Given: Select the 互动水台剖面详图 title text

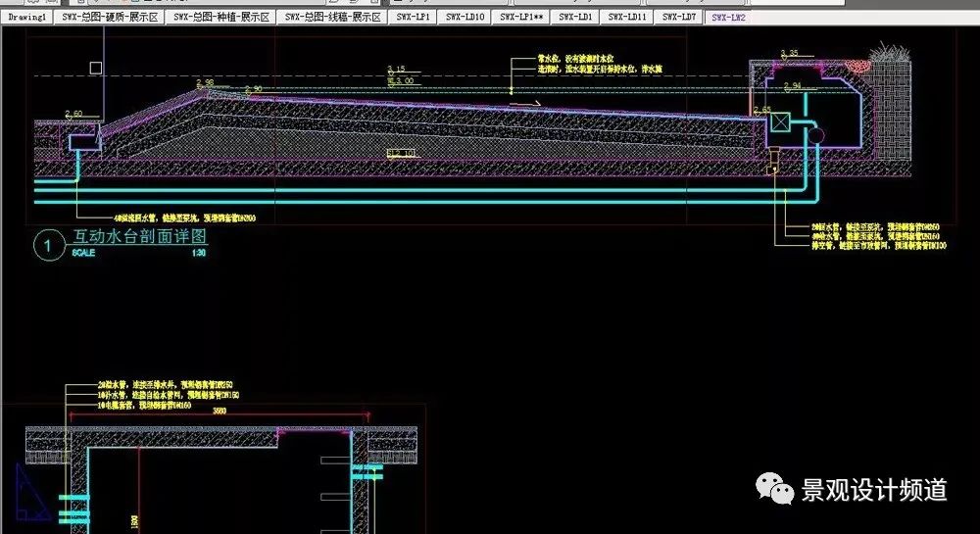Looking at the screenshot, I should click(140, 236).
